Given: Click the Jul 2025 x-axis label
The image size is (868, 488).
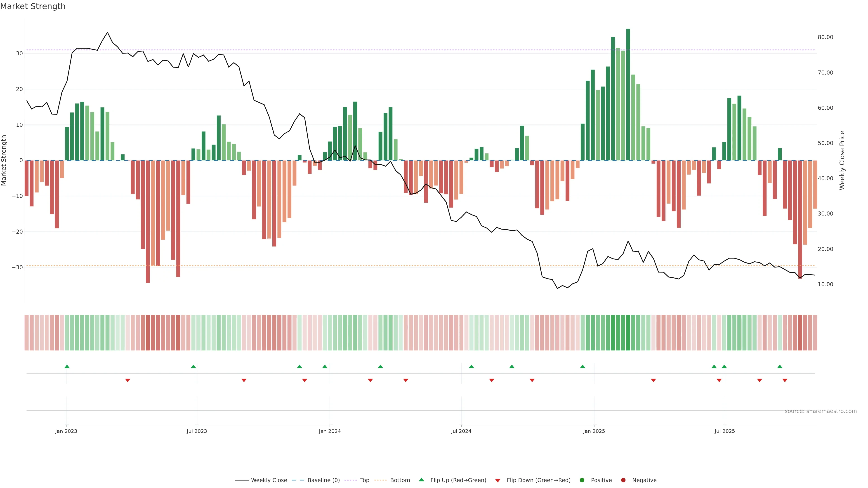Looking at the screenshot, I should coord(724,431).
